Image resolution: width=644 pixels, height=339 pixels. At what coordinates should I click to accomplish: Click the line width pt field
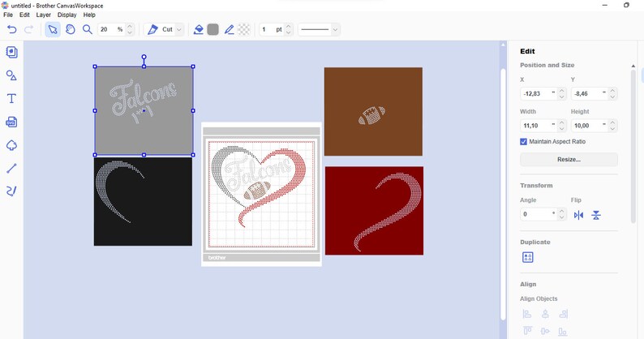272,29
